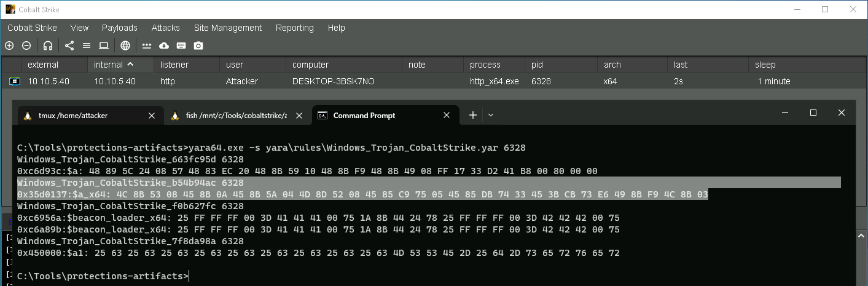Expand the terminal new-tab profile dropdown

point(490,115)
